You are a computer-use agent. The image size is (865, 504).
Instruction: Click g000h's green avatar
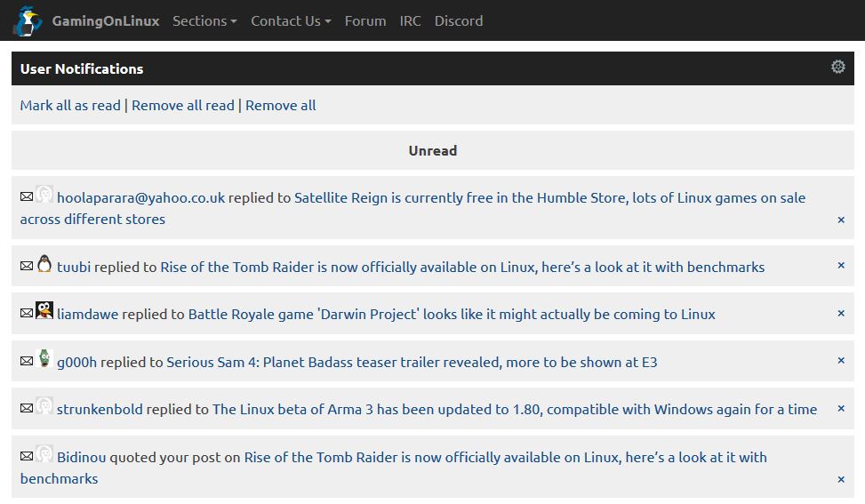click(x=44, y=360)
